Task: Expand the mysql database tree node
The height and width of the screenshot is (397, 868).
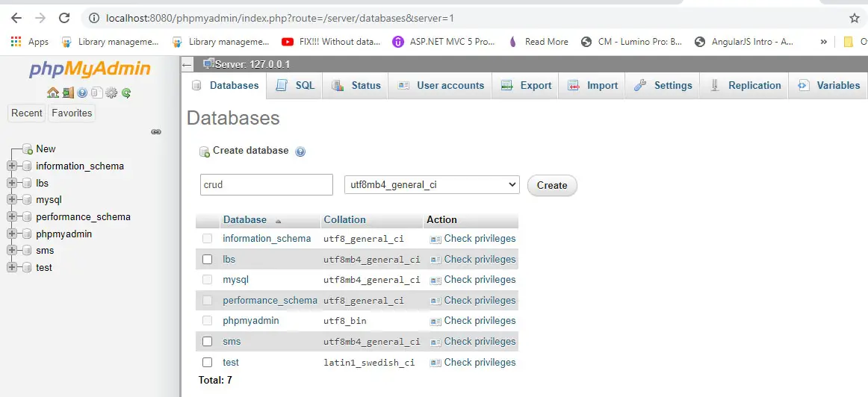Action: (x=12, y=200)
